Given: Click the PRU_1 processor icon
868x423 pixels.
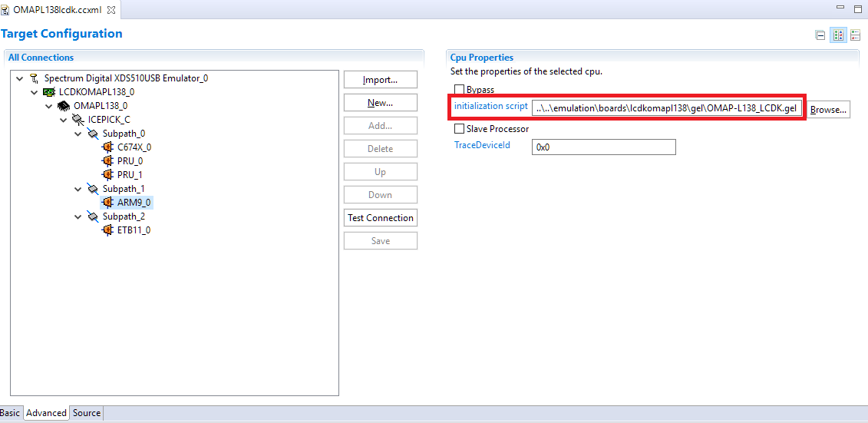Looking at the screenshot, I should point(107,175).
